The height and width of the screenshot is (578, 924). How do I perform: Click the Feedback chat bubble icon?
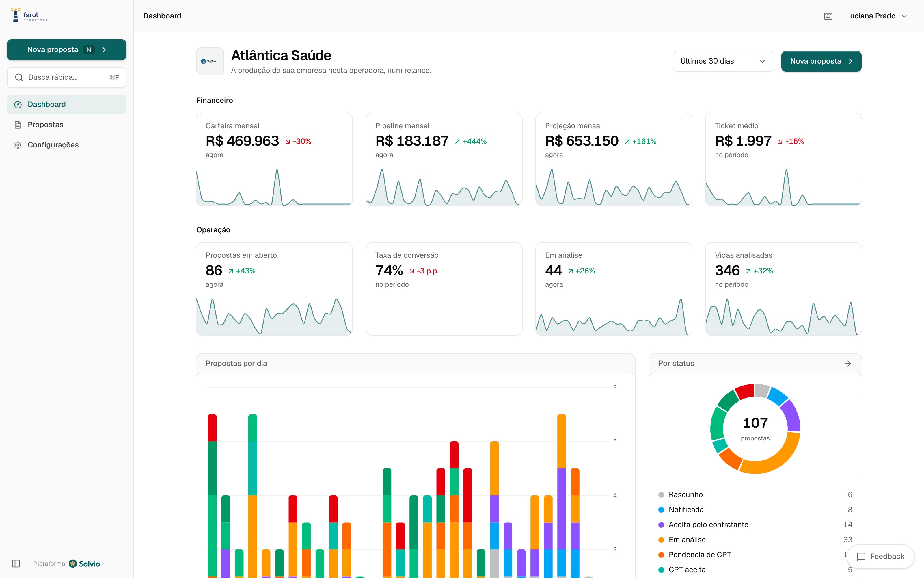[x=861, y=557]
